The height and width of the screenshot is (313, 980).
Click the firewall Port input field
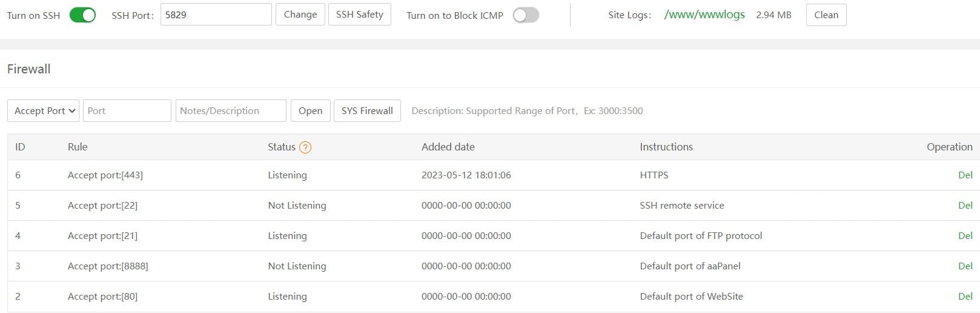[x=127, y=111]
